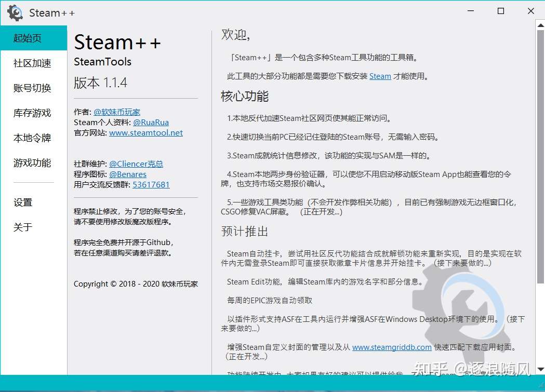Click the 核心功能 heading
This screenshot has width=545, height=392.
[245, 96]
